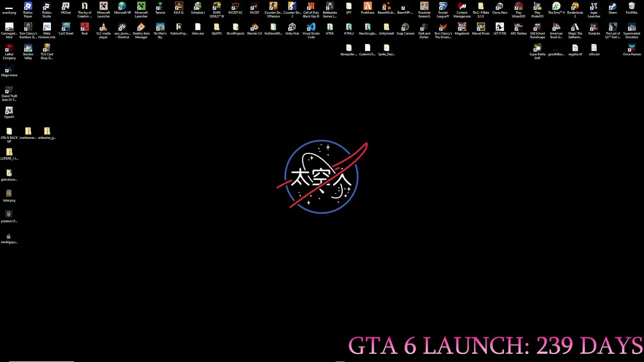
Task: Select the Schedule I desktop icon
Action: (x=198, y=9)
